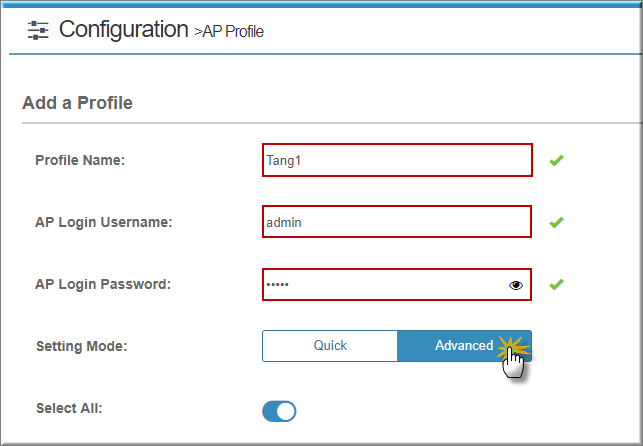Click the Setting Mode label
This screenshot has width=643, height=446.
[82, 346]
